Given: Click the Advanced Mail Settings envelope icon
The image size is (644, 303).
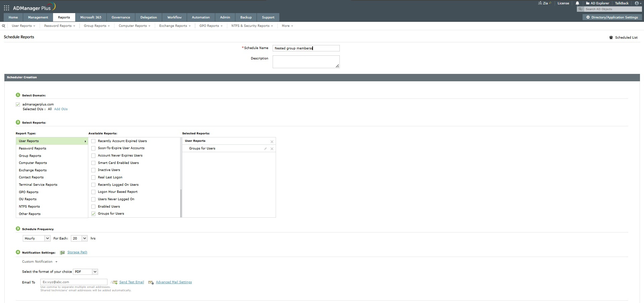Looking at the screenshot, I should click(x=151, y=283).
